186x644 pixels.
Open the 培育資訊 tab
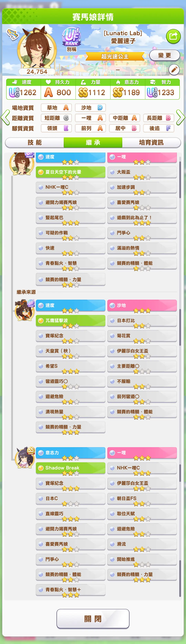tap(151, 143)
